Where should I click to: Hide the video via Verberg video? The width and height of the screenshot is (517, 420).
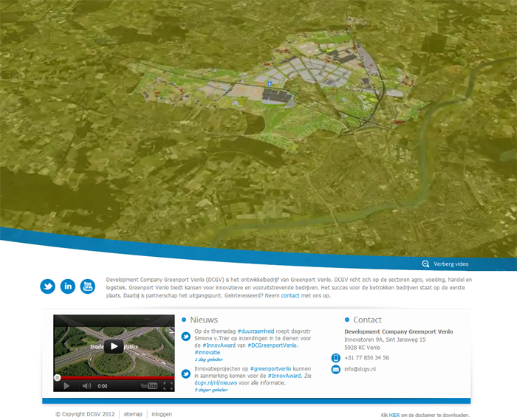point(451,264)
